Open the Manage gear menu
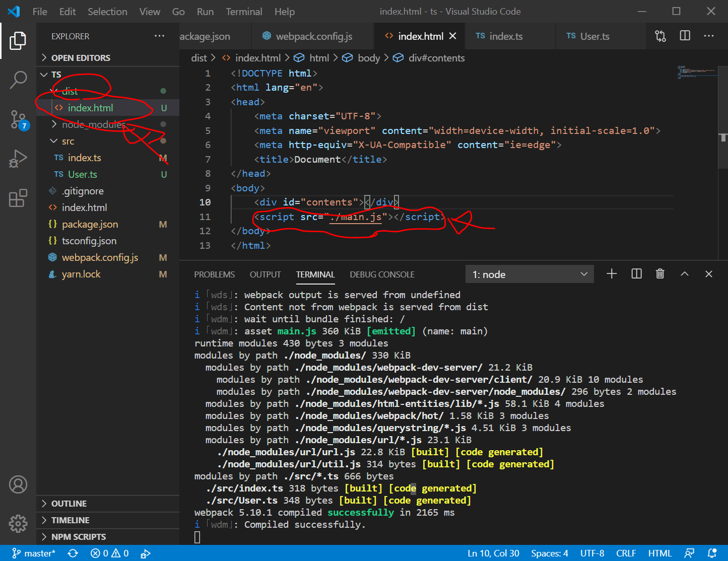Image resolution: width=728 pixels, height=561 pixels. 18,524
